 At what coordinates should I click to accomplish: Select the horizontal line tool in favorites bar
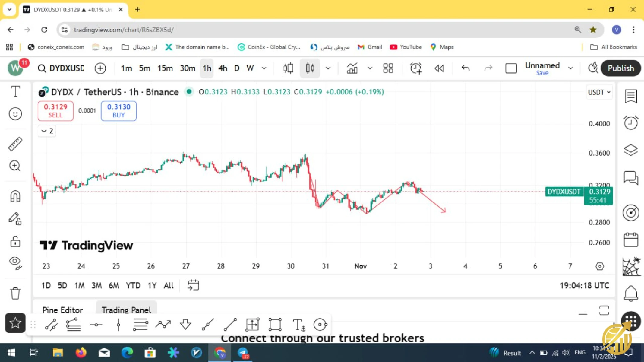(x=96, y=325)
